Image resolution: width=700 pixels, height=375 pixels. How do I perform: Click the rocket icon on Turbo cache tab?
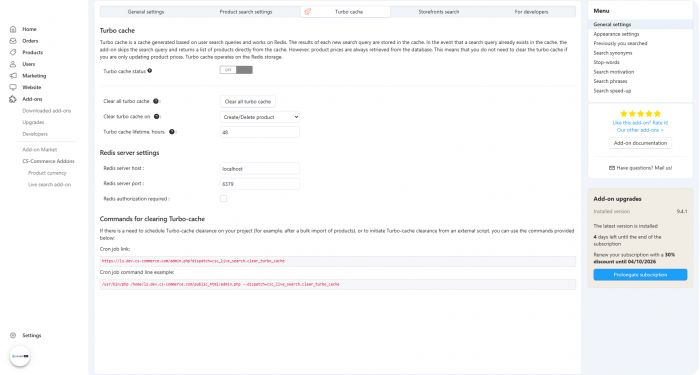308,12
